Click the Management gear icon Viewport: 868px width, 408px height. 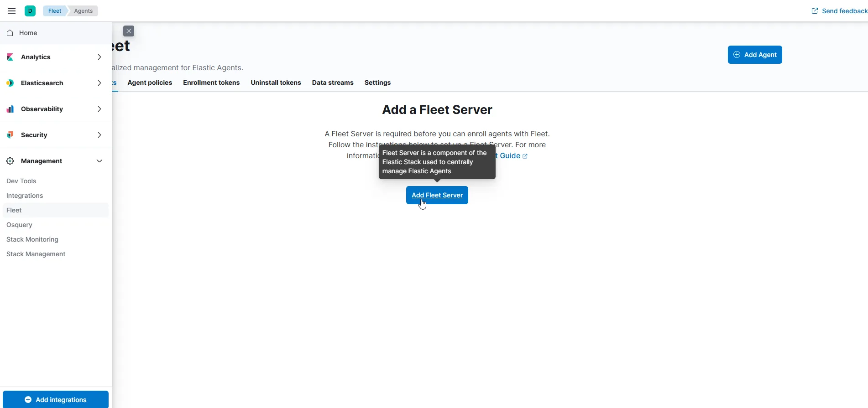(10, 161)
